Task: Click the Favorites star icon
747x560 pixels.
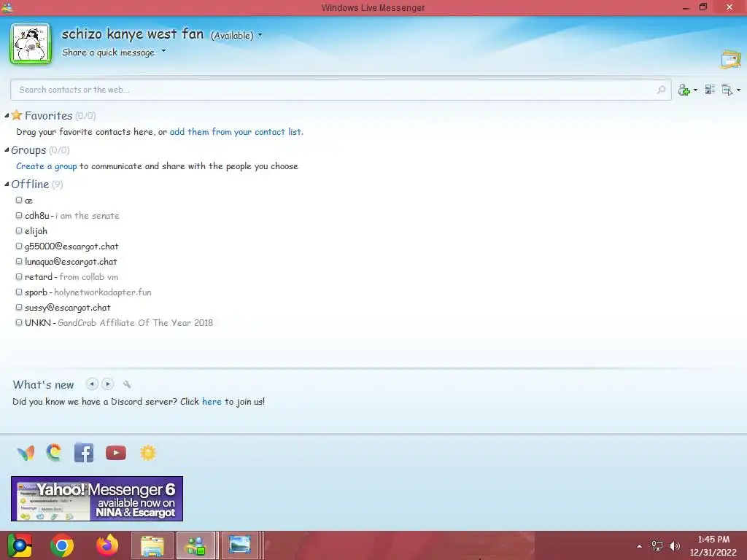Action: 17,114
